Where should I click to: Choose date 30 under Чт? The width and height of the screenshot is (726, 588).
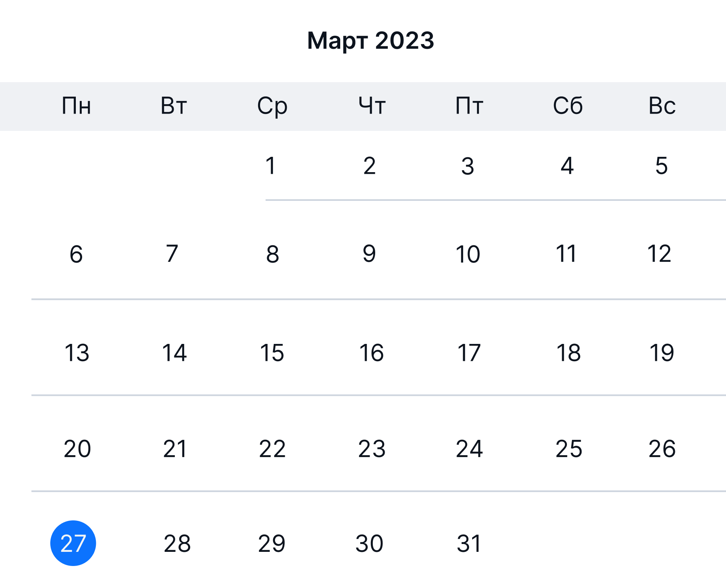tap(369, 544)
